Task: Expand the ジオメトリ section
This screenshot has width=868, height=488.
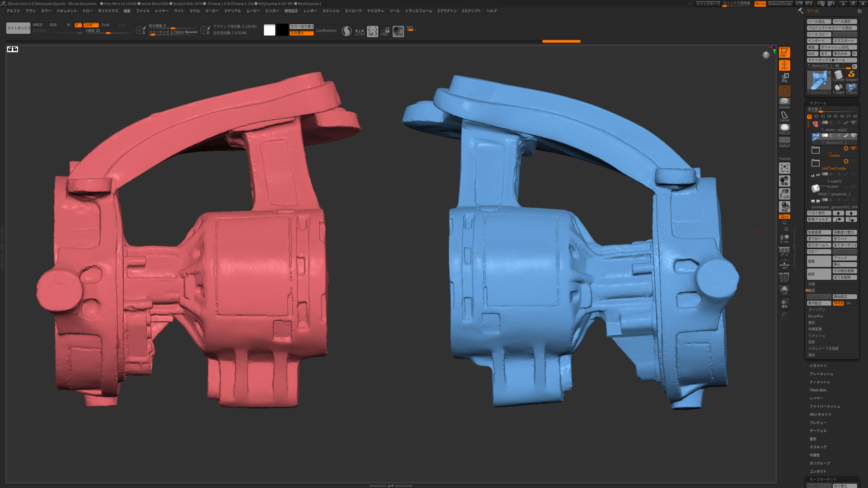Action: tap(818, 366)
